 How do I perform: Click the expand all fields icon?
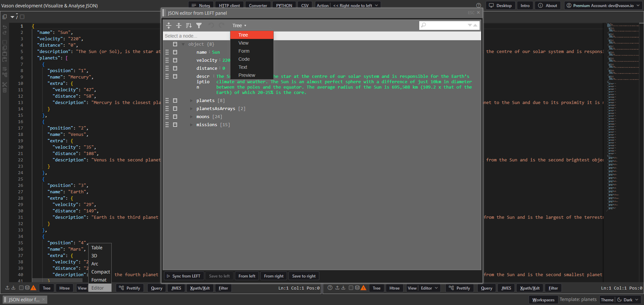pos(169,26)
